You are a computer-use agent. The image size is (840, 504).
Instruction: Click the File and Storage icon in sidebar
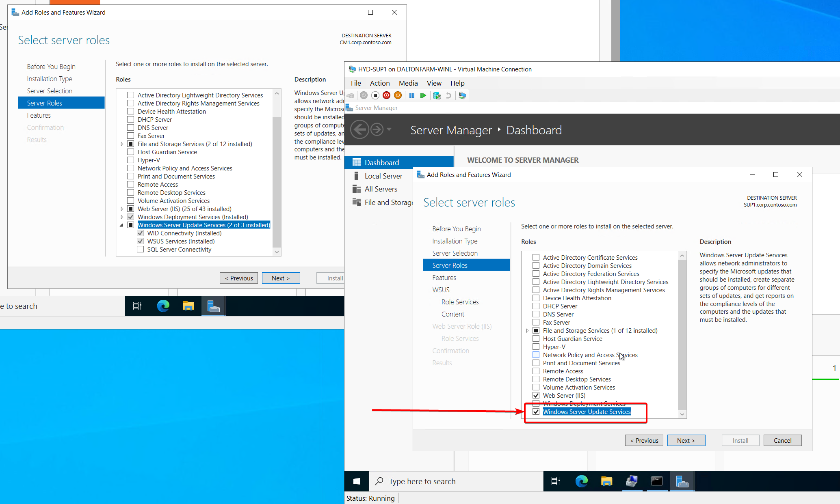click(x=357, y=202)
